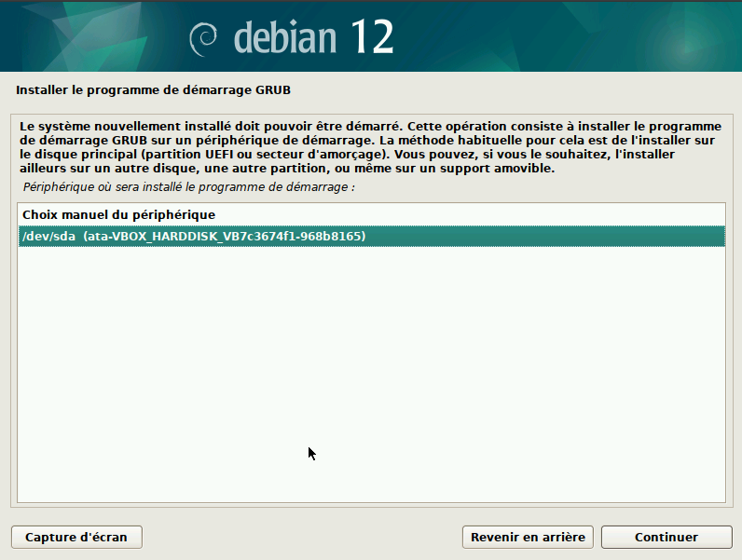The height and width of the screenshot is (560, 742).
Task: Click the 'Périphérique où sera installé' prompt
Action: point(189,187)
